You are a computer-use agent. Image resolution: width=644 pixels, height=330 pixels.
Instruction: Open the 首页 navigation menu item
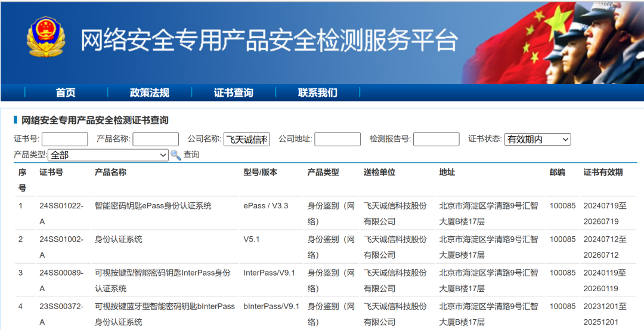(66, 93)
